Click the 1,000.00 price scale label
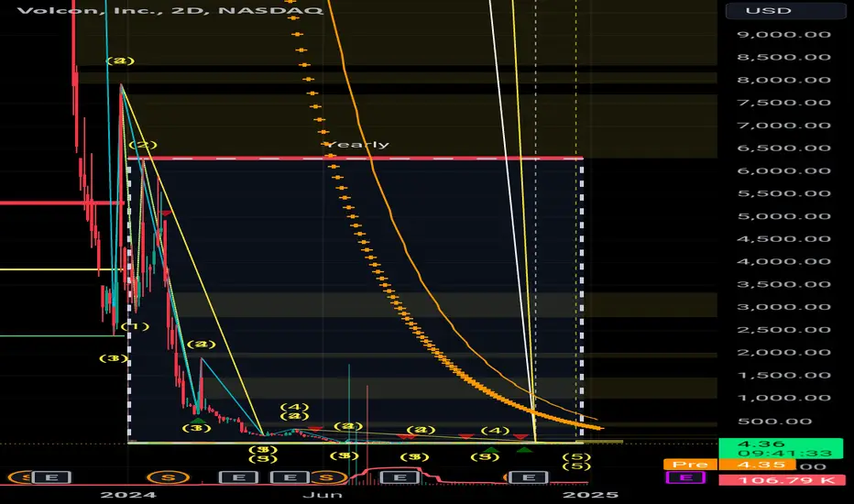This screenshot has height=504, width=854. pyautogui.click(x=783, y=398)
